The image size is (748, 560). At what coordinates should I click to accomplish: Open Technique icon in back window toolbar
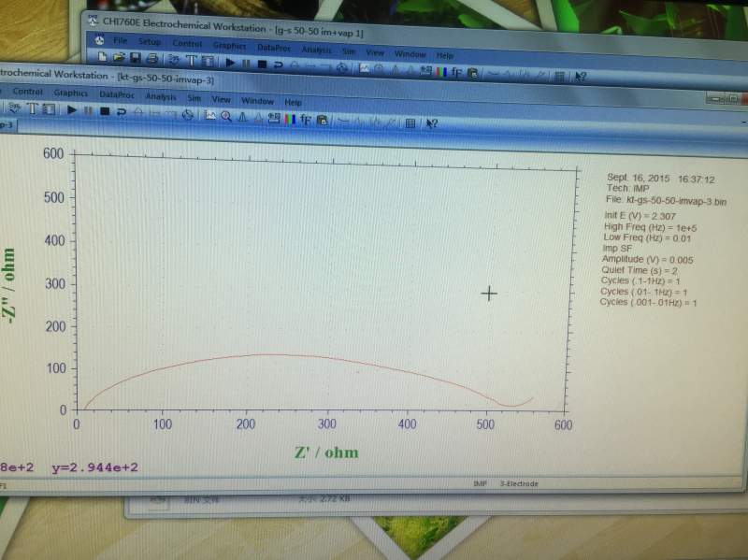(174, 60)
